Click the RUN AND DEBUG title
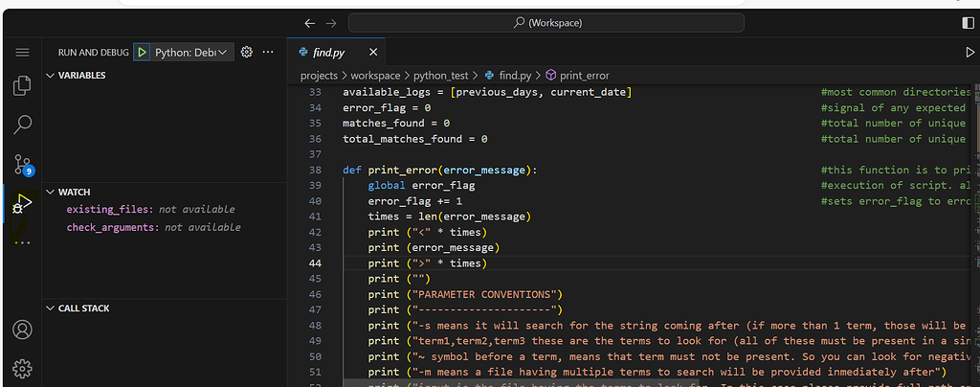Screen dimensions: 980x387 [x=93, y=53]
